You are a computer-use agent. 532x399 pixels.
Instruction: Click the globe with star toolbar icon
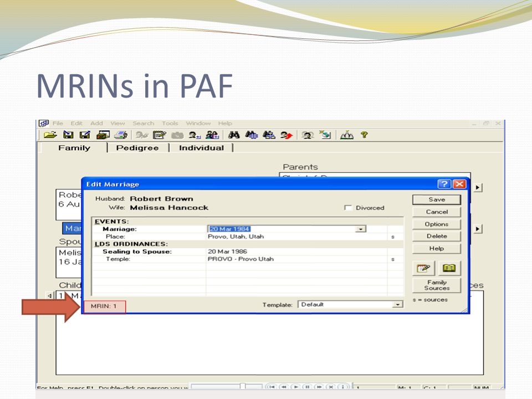pos(325,135)
